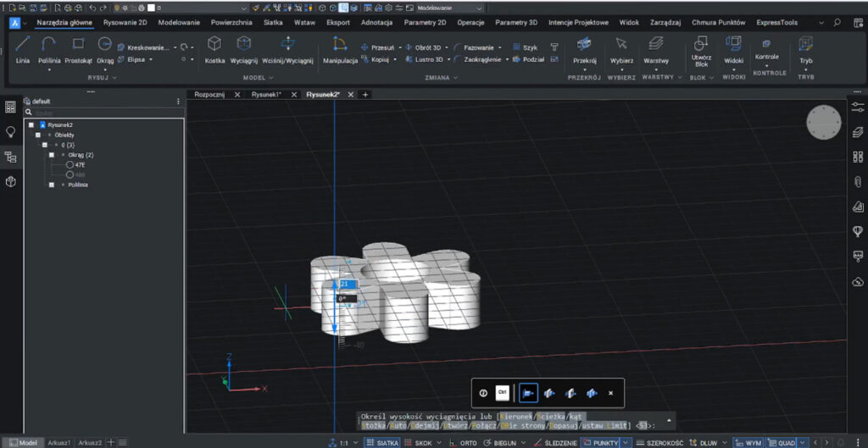The image size is (868, 448).
Task: Open the balloon panel icon on right
Action: 858,231
